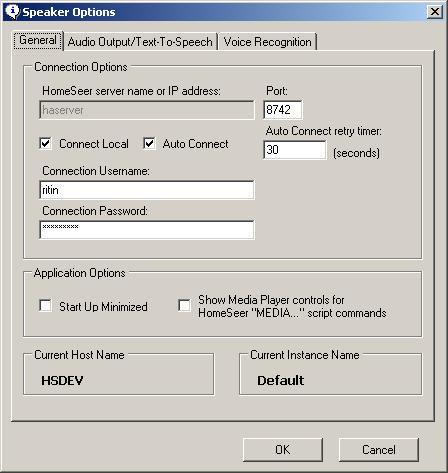Click the HomeSeer server name field
Viewport: 448px width, 473px height.
tap(147, 110)
